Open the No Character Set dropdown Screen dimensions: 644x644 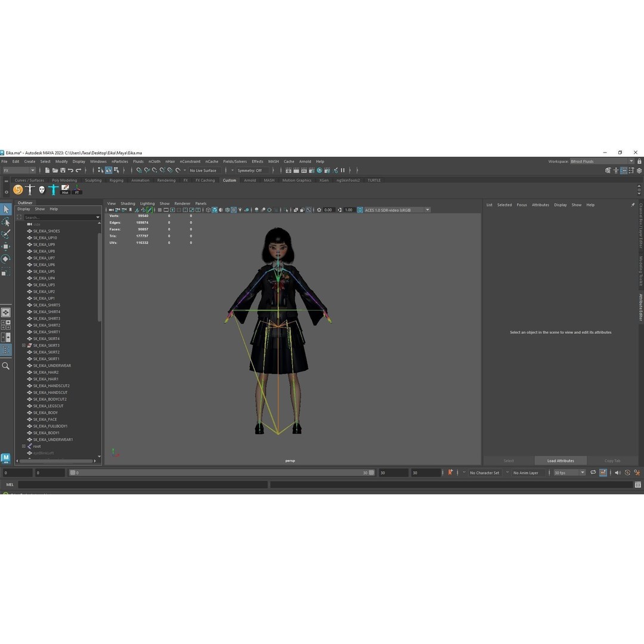pos(484,473)
